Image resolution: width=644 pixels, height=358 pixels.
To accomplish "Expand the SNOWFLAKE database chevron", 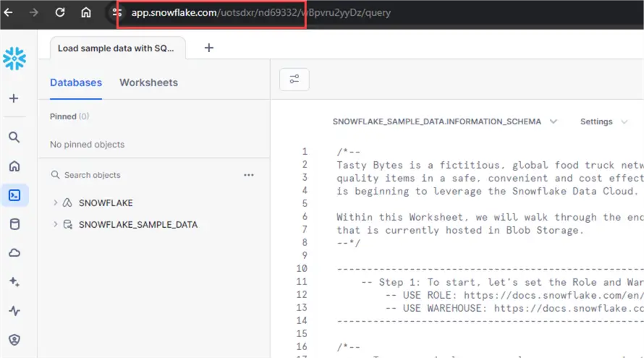I will [x=55, y=203].
